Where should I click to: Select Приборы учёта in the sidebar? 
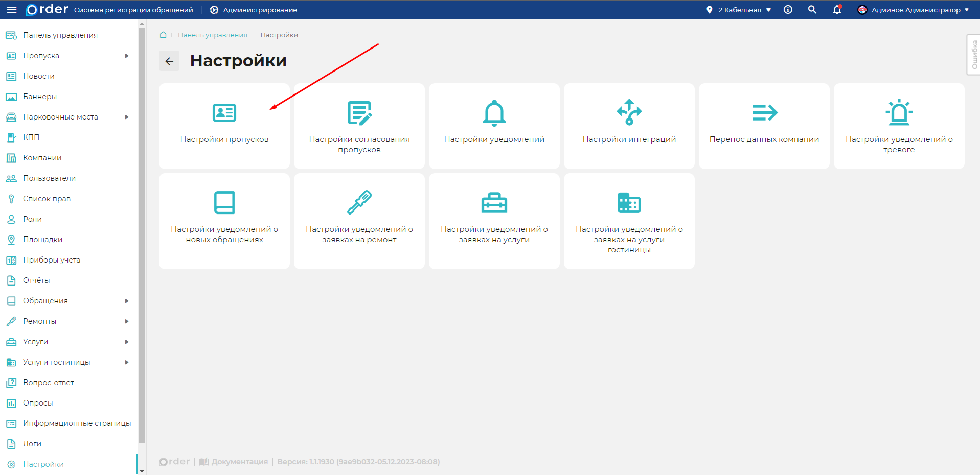(51, 260)
